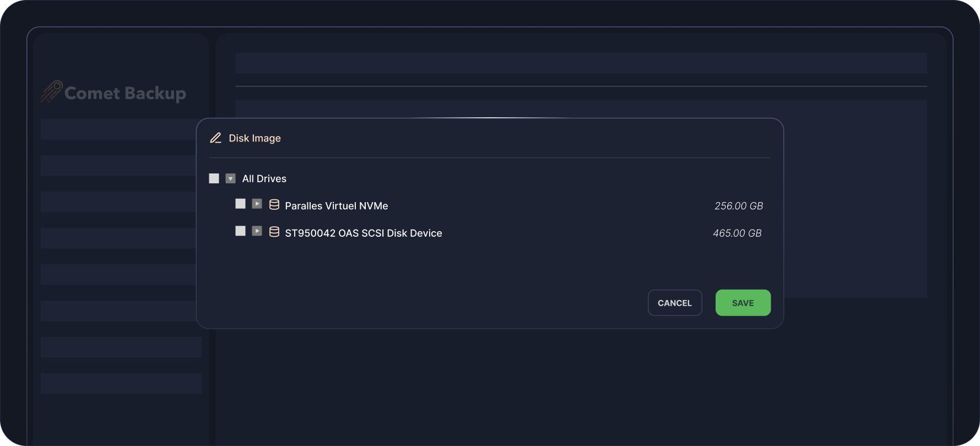Enable the Paralles Virtuel NVMe checkbox
The height and width of the screenshot is (446, 980).
241,204
